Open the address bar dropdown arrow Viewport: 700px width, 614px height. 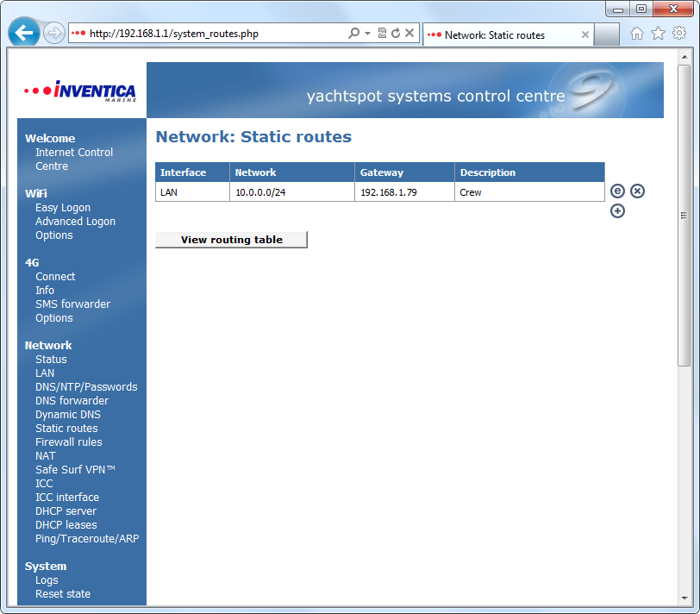tap(367, 33)
